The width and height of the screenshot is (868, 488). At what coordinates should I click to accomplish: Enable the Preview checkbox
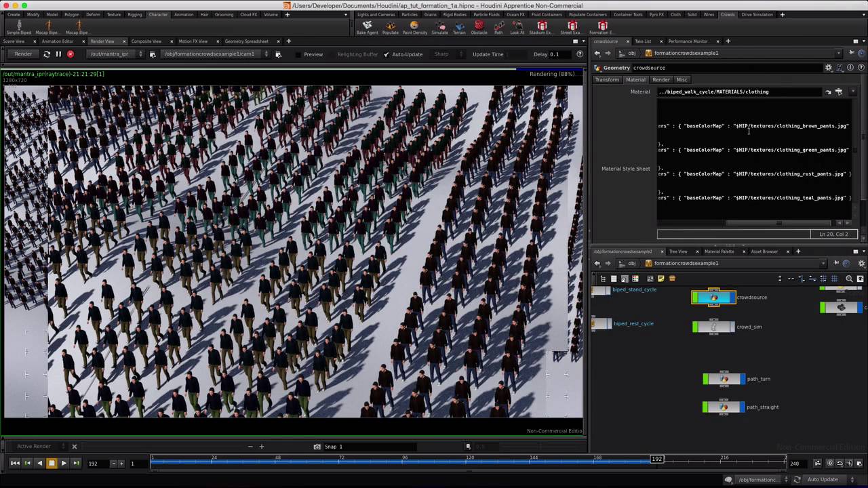pyautogui.click(x=298, y=54)
